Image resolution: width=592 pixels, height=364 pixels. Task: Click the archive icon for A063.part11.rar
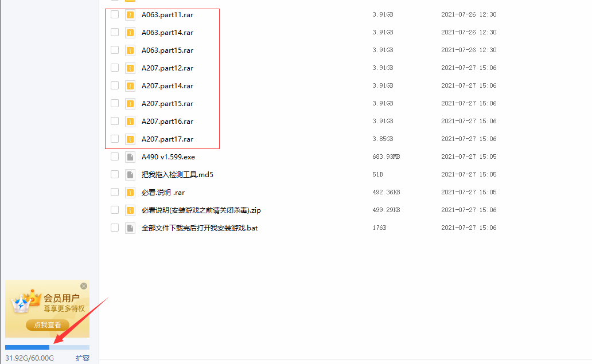coord(130,15)
